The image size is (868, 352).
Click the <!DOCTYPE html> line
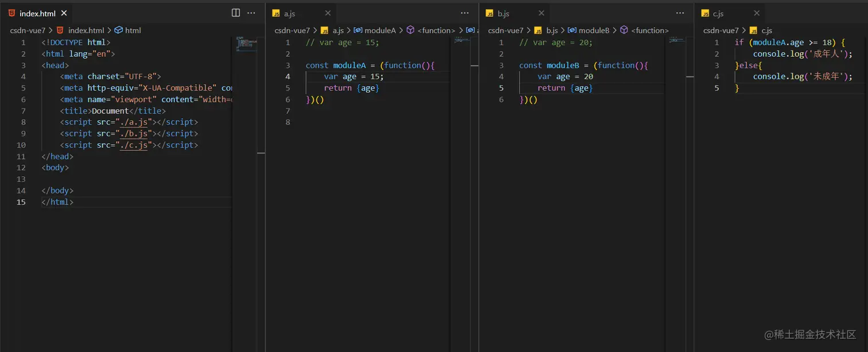(x=76, y=42)
